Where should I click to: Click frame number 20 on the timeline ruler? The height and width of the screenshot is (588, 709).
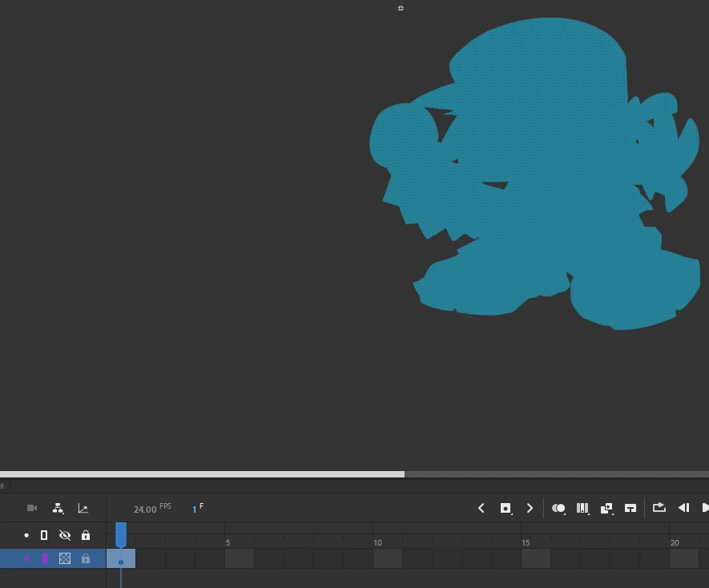675,543
